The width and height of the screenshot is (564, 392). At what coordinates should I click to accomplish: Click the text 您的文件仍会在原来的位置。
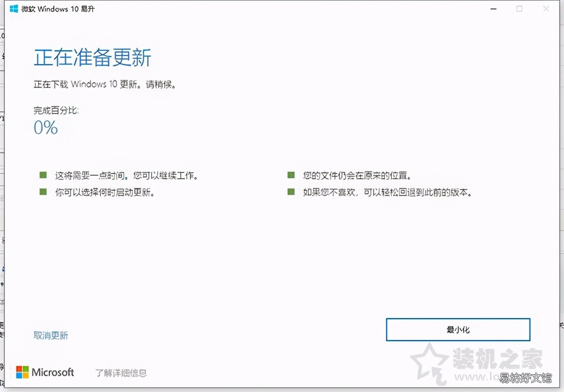(x=357, y=175)
